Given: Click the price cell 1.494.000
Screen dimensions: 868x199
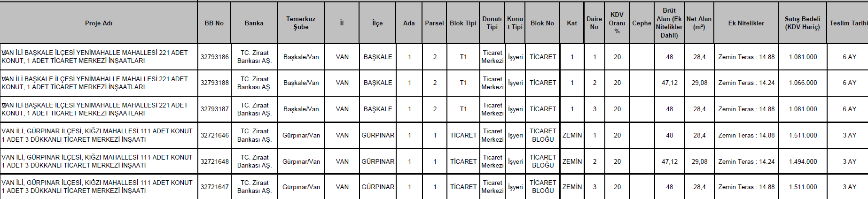Looking at the screenshot, I should [x=802, y=161].
